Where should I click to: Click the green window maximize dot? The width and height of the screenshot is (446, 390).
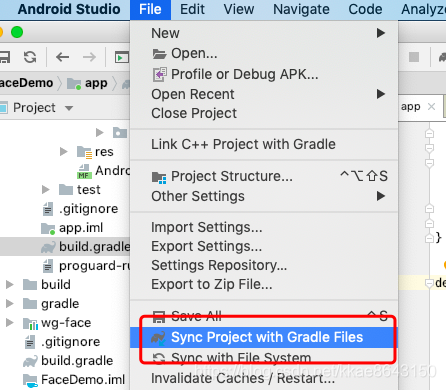(x=17, y=32)
